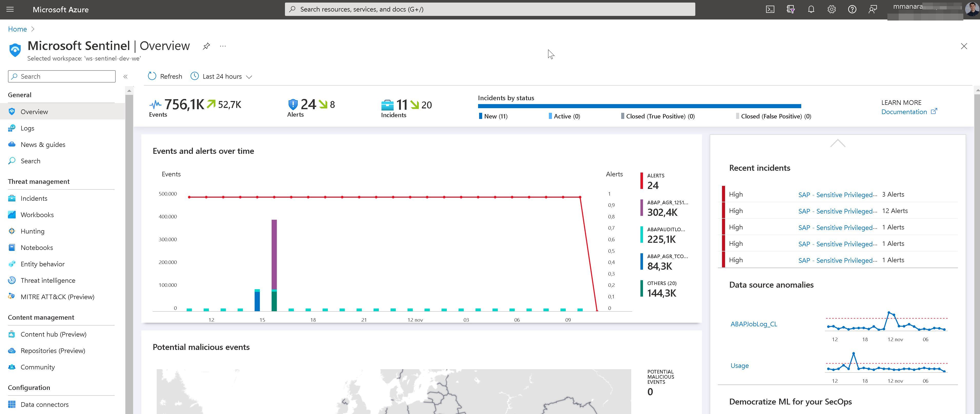Pin Microsoft Sentinel overview to dashboard

pyautogui.click(x=206, y=46)
